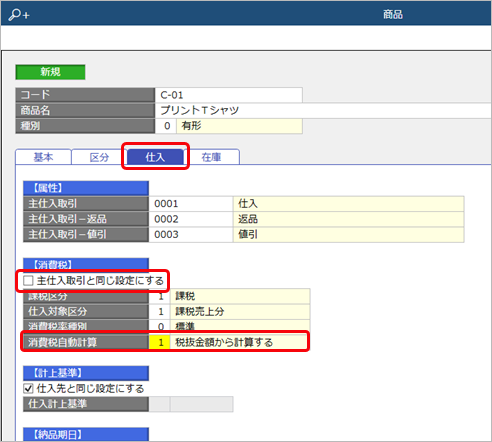Screen dimensions: 492x442
Task: Click the 種別 code field showing 0
Action: [166, 126]
